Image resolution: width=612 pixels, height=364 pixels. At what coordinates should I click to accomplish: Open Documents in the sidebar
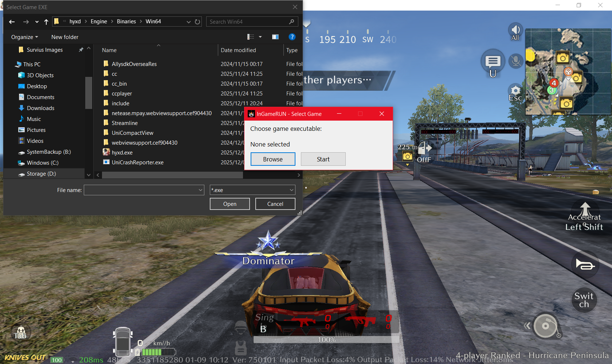pos(40,97)
